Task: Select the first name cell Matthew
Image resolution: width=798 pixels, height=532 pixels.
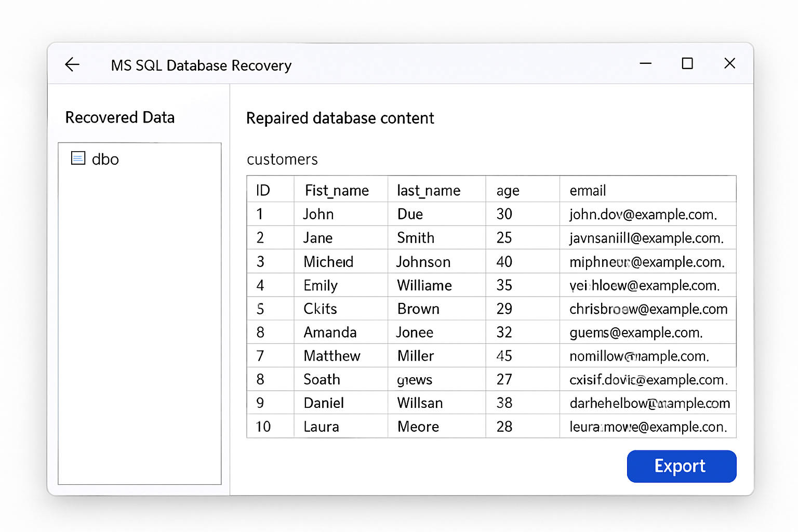Action: [341, 355]
